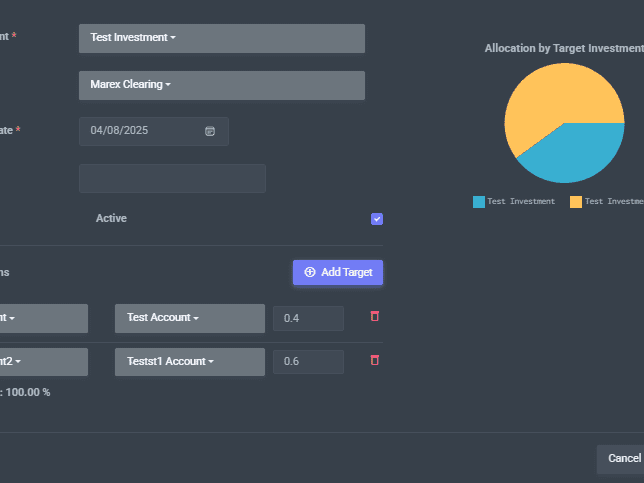This screenshot has width=644, height=483.
Task: Open the Test Investment dropdown
Action: [221, 38]
